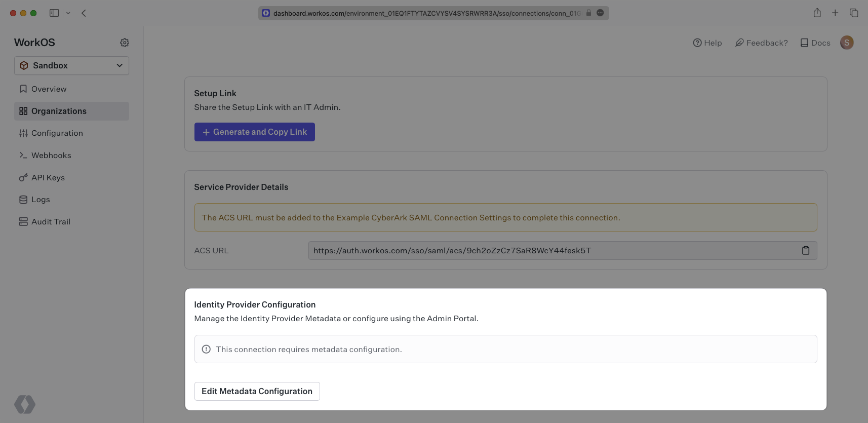The height and width of the screenshot is (423, 868).
Task: Click the lock icon in address bar
Action: [588, 13]
